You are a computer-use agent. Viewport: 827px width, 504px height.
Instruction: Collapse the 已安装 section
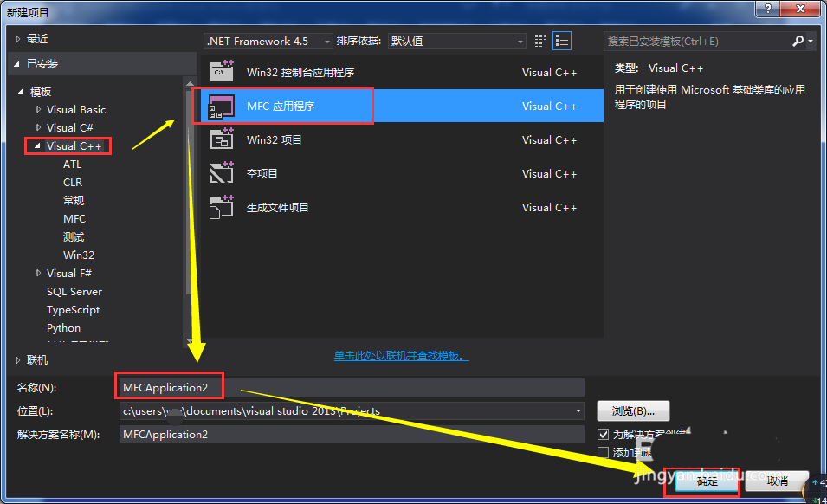(16, 64)
